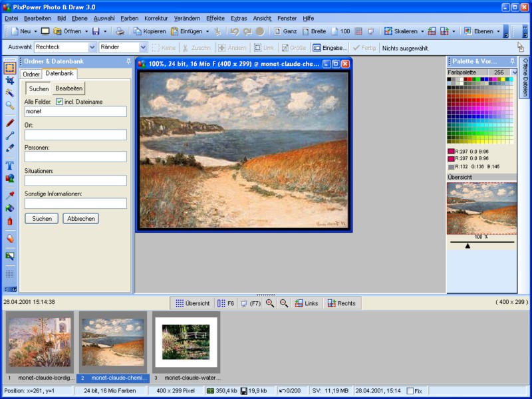This screenshot has height=399, width=532.
Task: Open the Ränder dropdown
Action: (143, 47)
